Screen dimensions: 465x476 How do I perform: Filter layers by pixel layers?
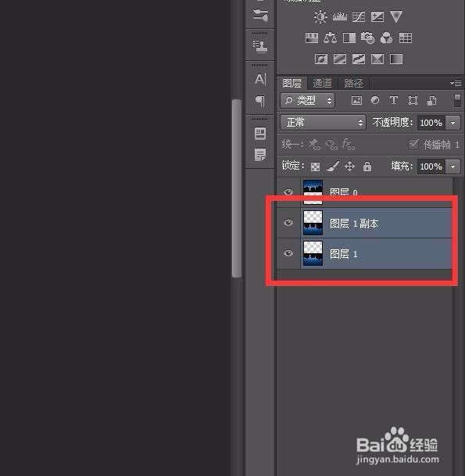pos(356,101)
